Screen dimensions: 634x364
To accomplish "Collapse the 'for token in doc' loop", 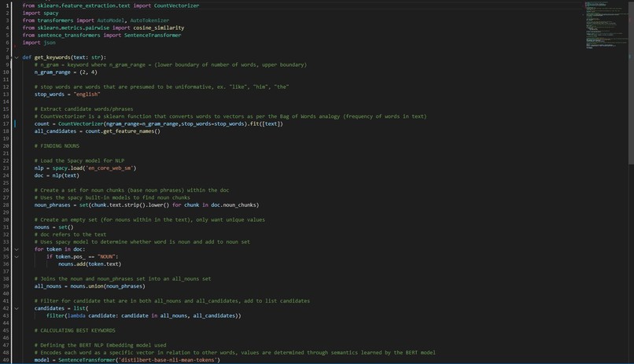I will click(17, 249).
